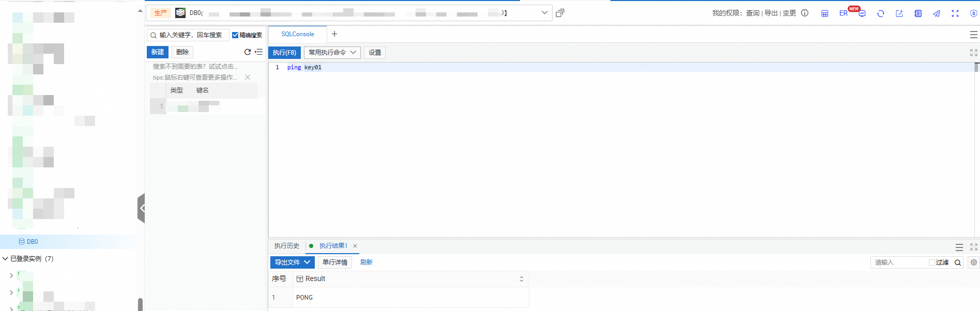Viewport: 980px width, 311px height.
Task: Expand the second logged-in instance node
Action: (x=11, y=292)
